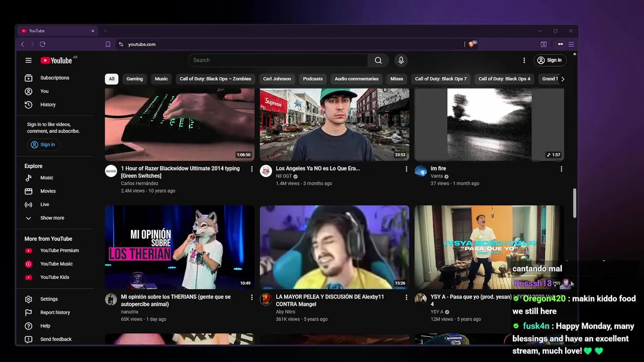Image resolution: width=644 pixels, height=362 pixels.
Task: Reload the page in browser toolbar
Action: 42,44
